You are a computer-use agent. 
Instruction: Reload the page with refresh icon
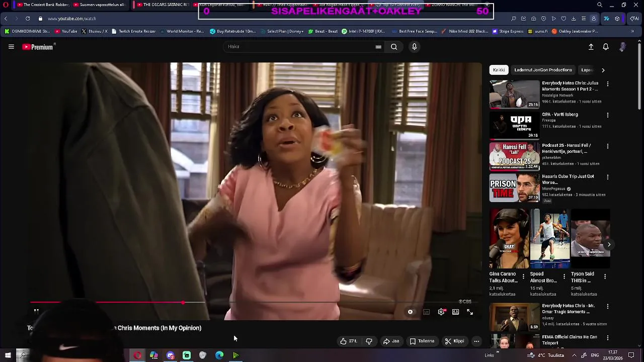28,19
